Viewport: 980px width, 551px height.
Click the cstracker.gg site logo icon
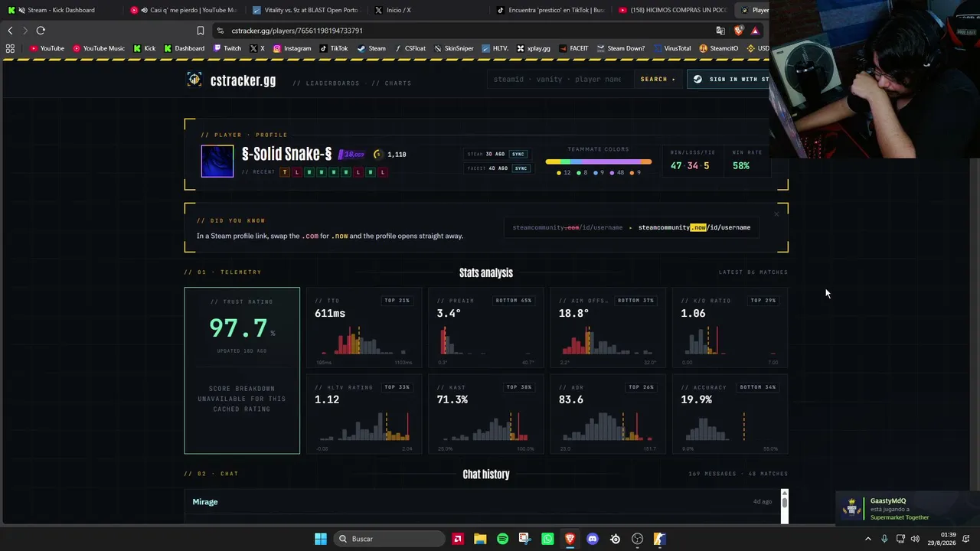click(x=194, y=80)
